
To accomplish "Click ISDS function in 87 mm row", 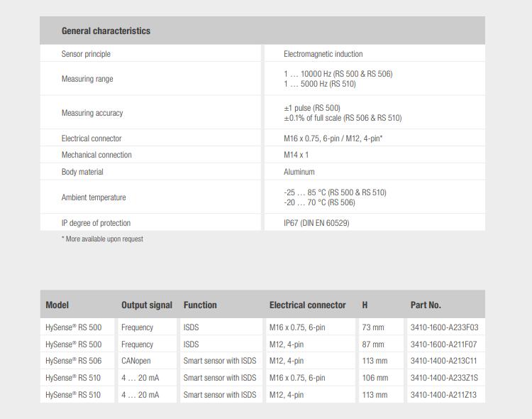I will 191,344.
